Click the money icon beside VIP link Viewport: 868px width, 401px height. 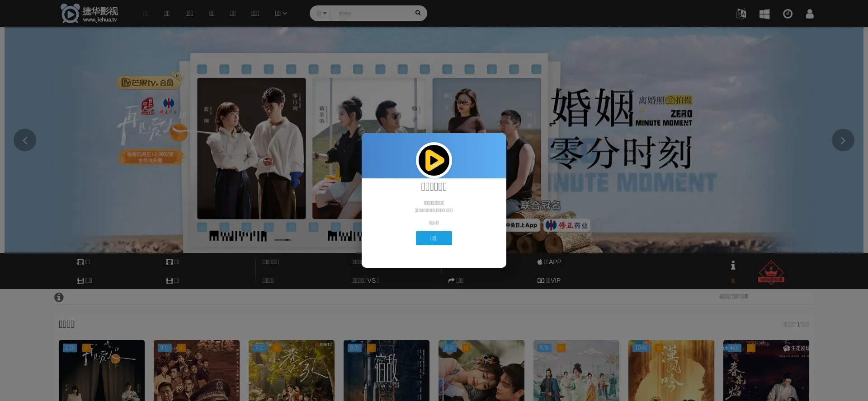541,280
